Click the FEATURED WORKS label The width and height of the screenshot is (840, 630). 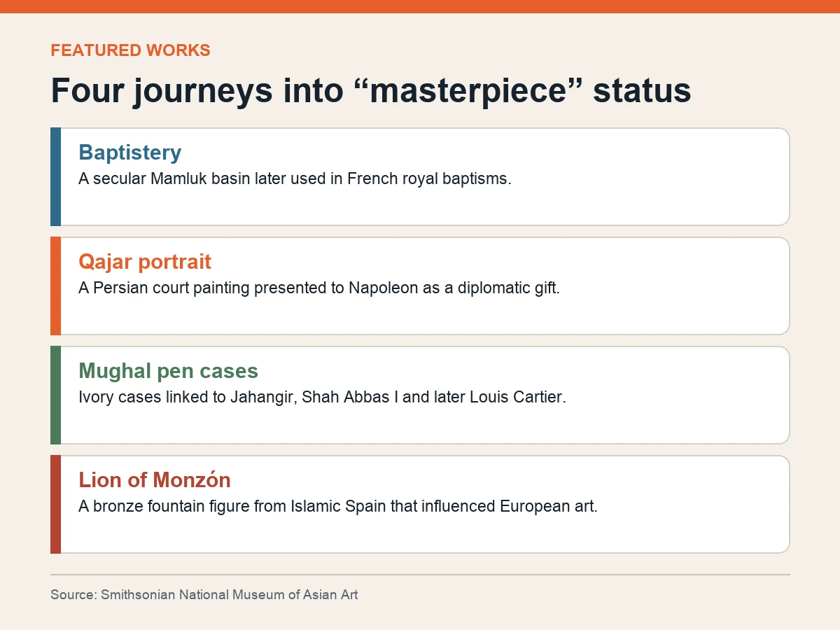click(x=130, y=50)
